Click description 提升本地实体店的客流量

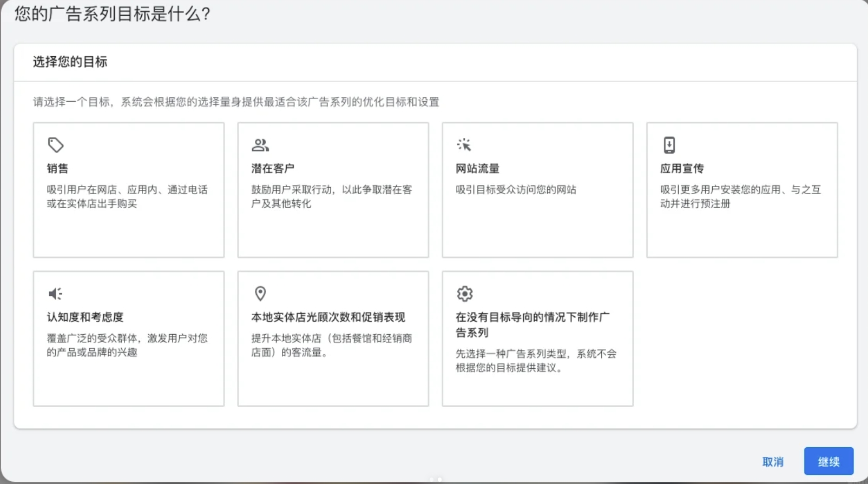pyautogui.click(x=332, y=346)
